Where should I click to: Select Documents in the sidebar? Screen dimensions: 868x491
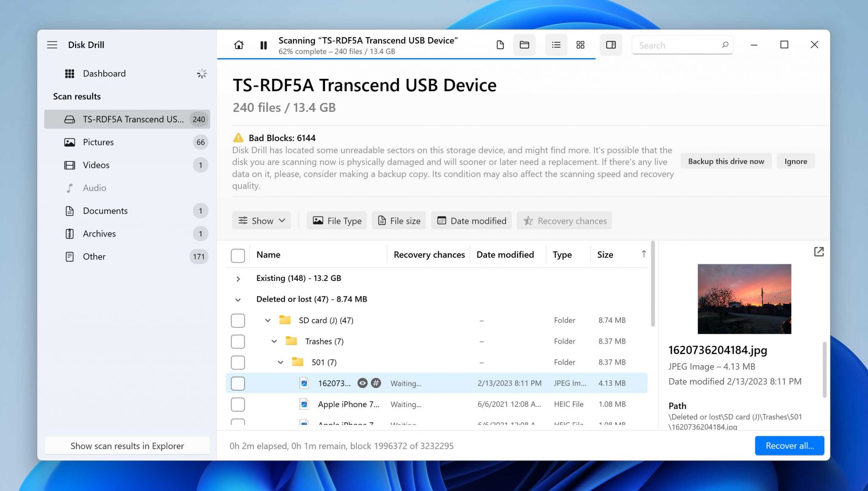pos(105,211)
